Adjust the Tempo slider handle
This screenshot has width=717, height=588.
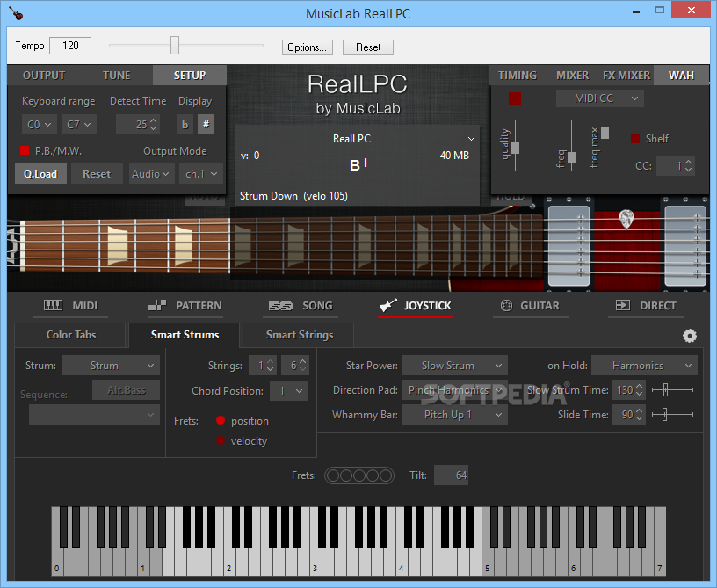click(174, 46)
